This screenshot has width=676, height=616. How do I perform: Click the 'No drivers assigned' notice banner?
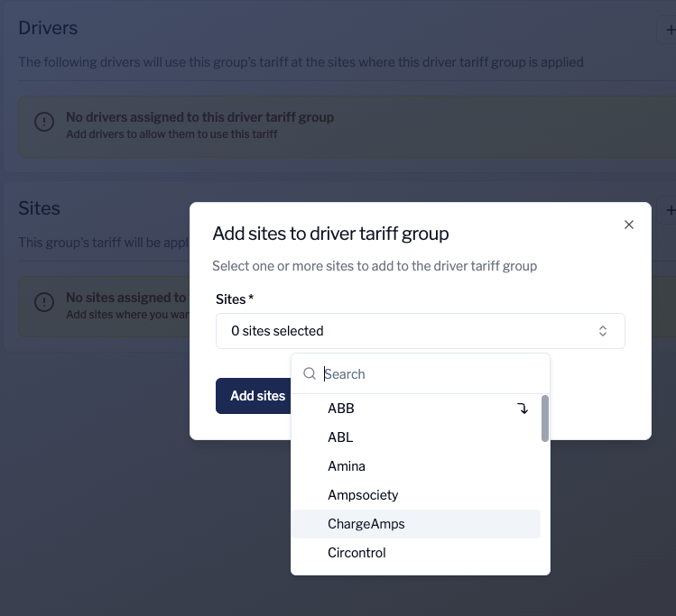pos(343,125)
